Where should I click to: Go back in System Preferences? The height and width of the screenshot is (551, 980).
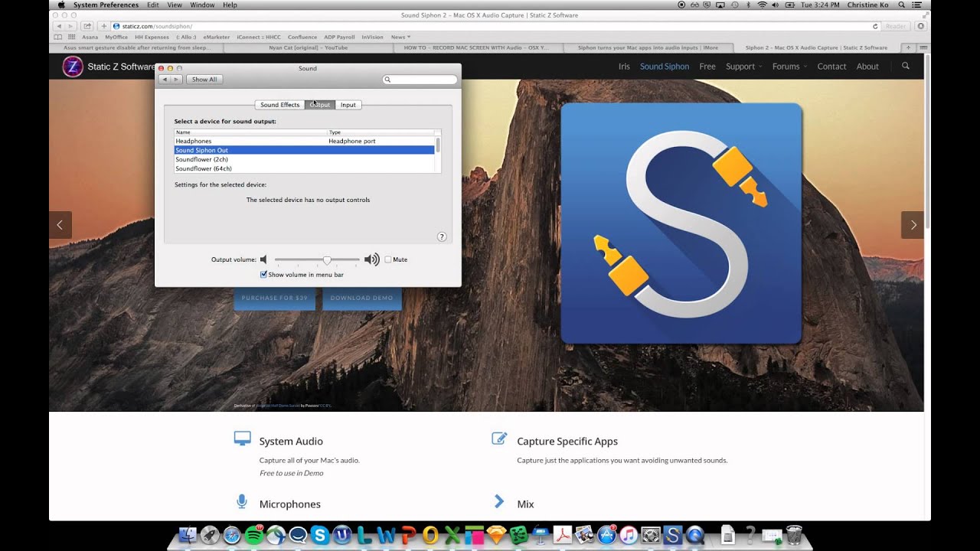coord(164,80)
